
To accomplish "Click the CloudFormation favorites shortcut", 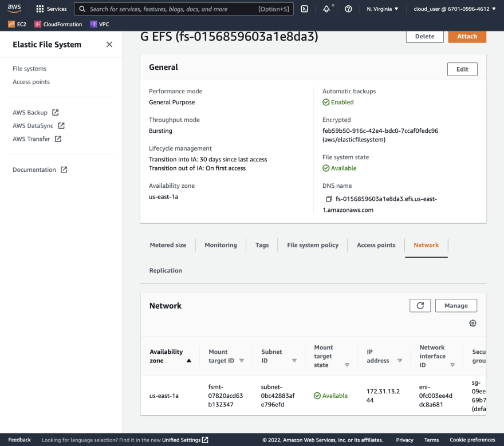I will click(x=58, y=24).
